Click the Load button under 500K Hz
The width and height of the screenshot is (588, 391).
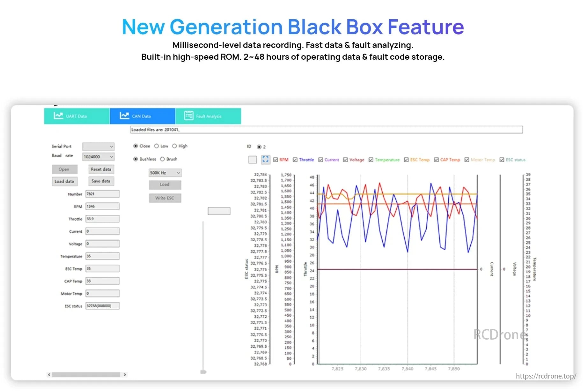165,184
